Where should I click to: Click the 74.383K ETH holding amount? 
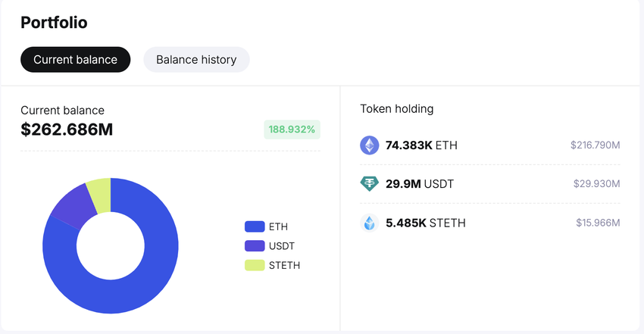pos(421,145)
